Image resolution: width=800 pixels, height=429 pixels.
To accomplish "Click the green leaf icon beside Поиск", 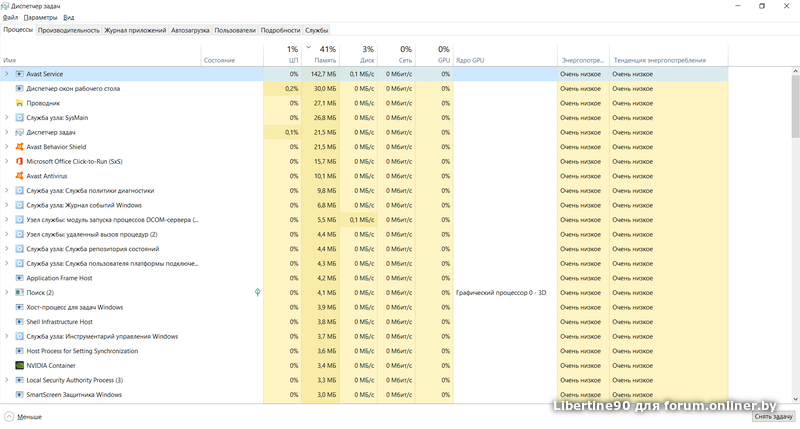I will coord(257,292).
